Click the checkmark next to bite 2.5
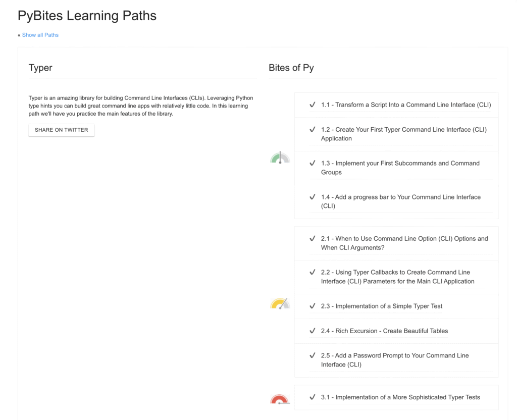The width and height of the screenshot is (517, 420). tap(313, 355)
